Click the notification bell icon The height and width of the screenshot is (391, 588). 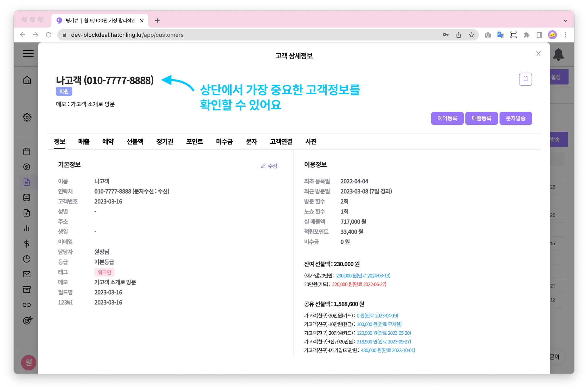coord(558,54)
